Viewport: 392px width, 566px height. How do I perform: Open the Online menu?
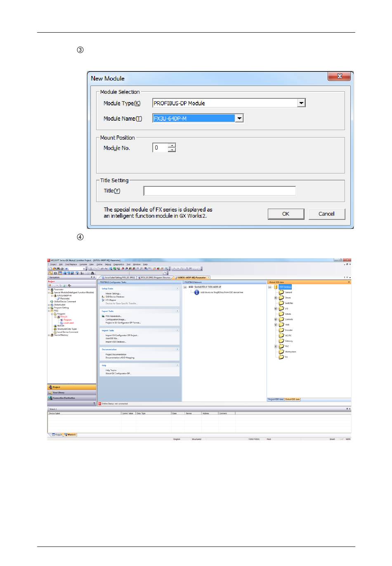[99, 264]
